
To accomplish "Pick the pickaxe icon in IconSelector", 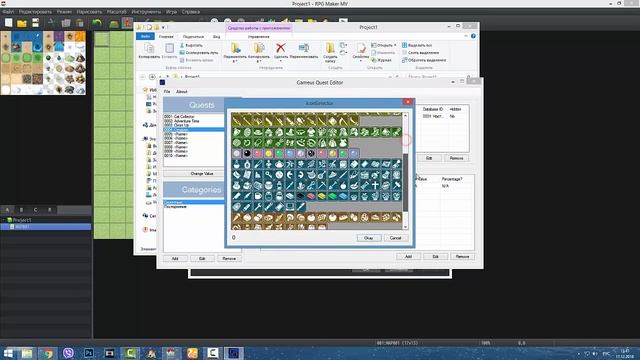I will pyautogui.click(x=322, y=185).
